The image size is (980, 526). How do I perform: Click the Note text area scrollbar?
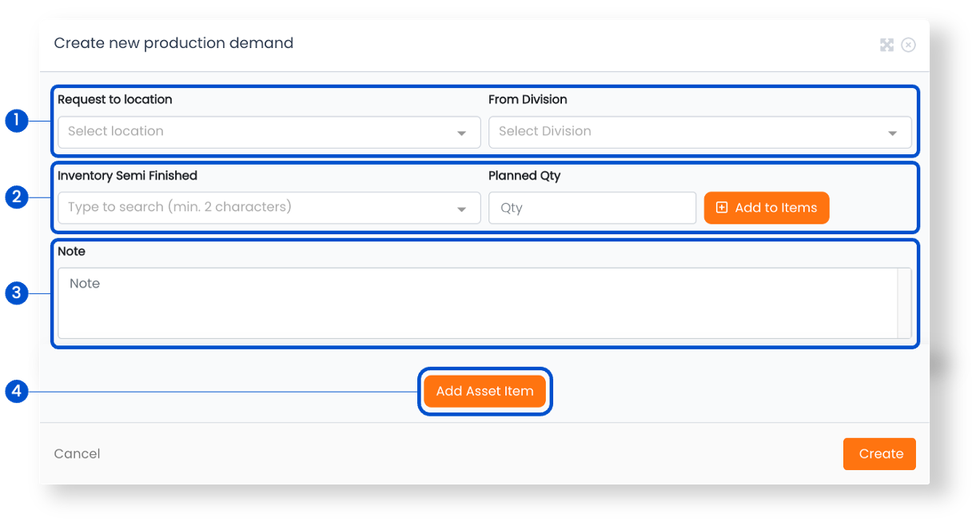coord(904,303)
